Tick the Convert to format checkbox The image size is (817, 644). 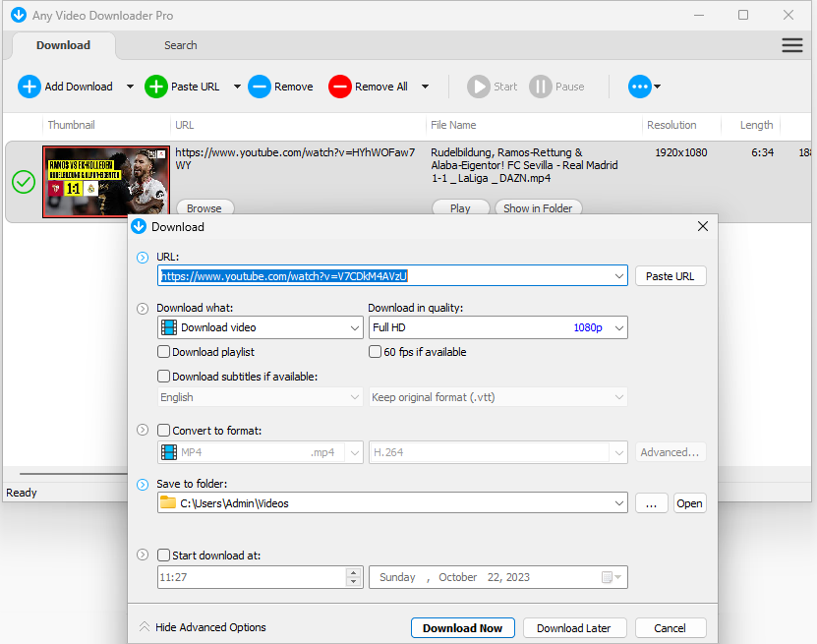[x=163, y=431]
